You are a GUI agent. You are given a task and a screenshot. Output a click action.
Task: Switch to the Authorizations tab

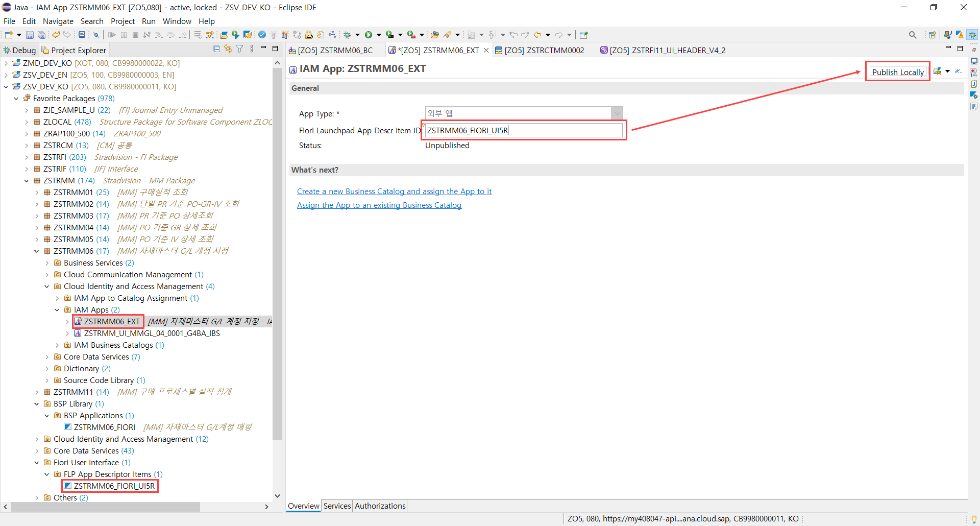pyautogui.click(x=380, y=506)
